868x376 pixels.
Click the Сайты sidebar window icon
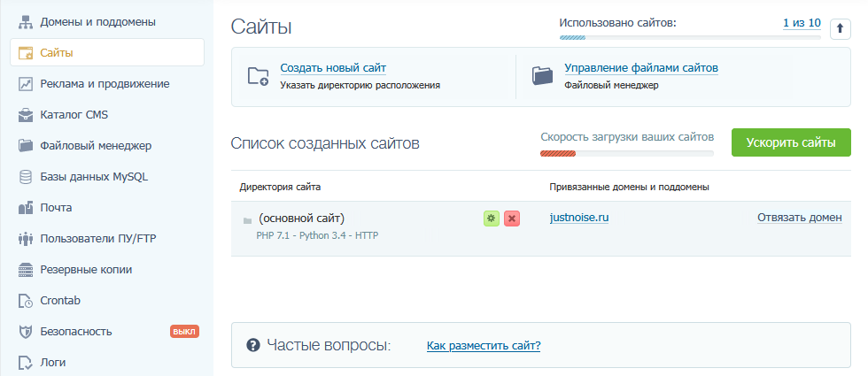[x=26, y=54]
